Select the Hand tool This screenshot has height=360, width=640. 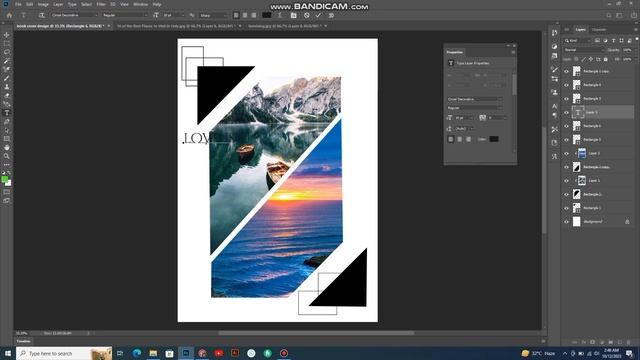(7, 147)
